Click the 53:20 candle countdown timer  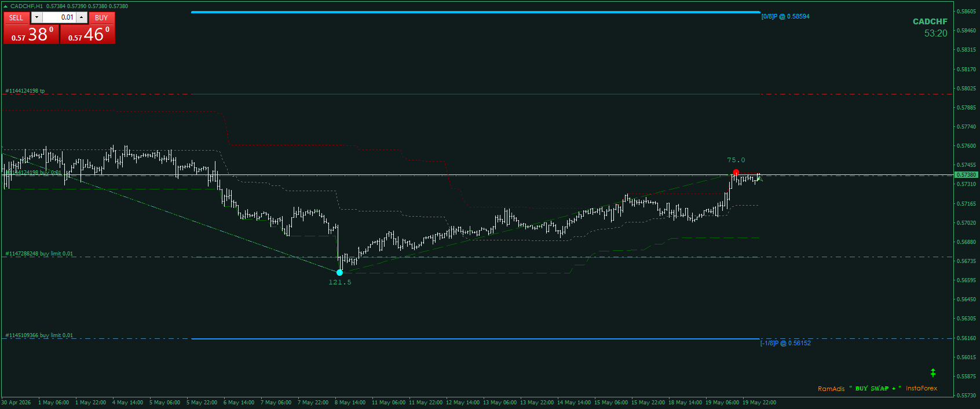[936, 33]
